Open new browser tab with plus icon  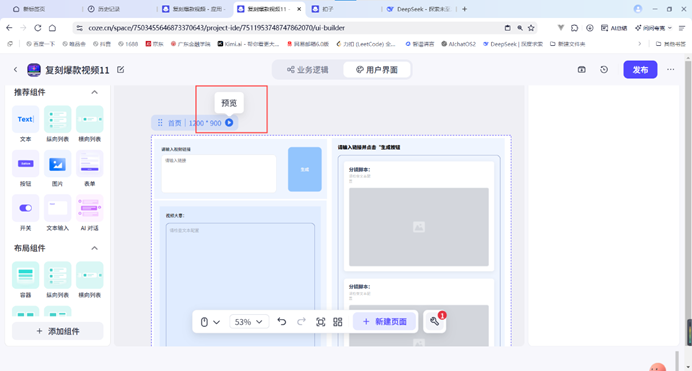coord(464,9)
